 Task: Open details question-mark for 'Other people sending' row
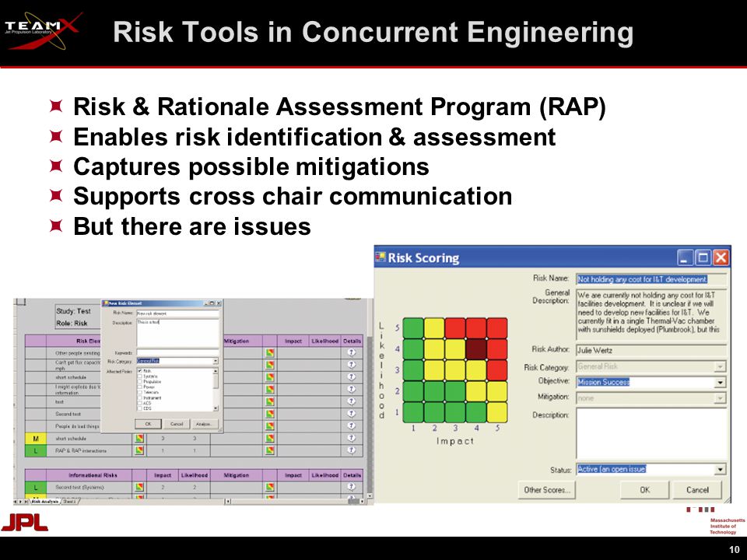[352, 352]
